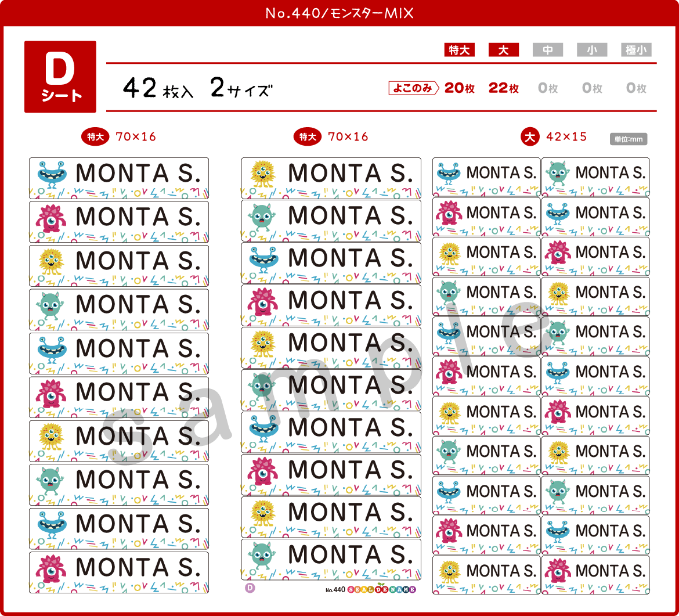The width and height of the screenshot is (679, 616).
Task: Click the 42×15 size text
Action: click(x=566, y=137)
